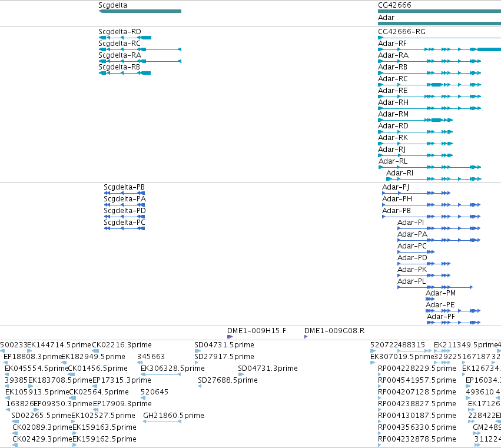Click EST label SD27688.5prime

(x=228, y=380)
